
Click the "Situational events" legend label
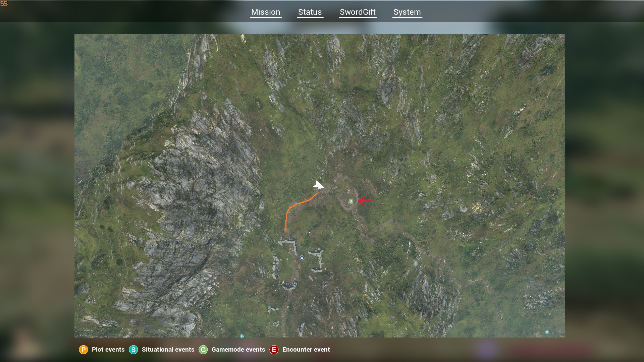coord(168,350)
